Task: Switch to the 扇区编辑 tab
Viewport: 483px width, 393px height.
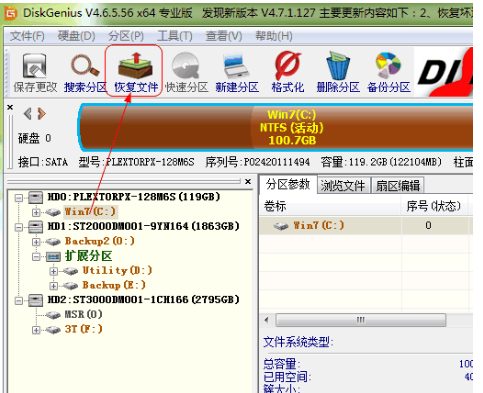Action: 398,185
